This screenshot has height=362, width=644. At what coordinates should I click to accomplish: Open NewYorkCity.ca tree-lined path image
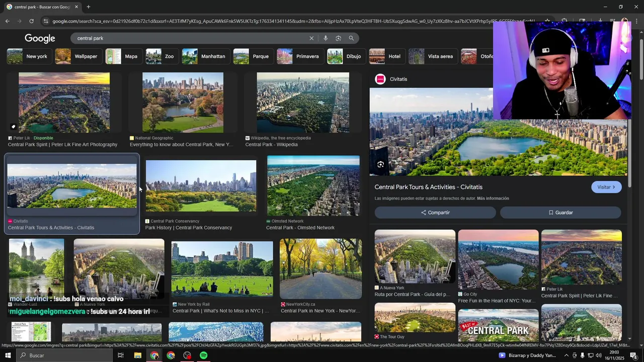click(320, 268)
